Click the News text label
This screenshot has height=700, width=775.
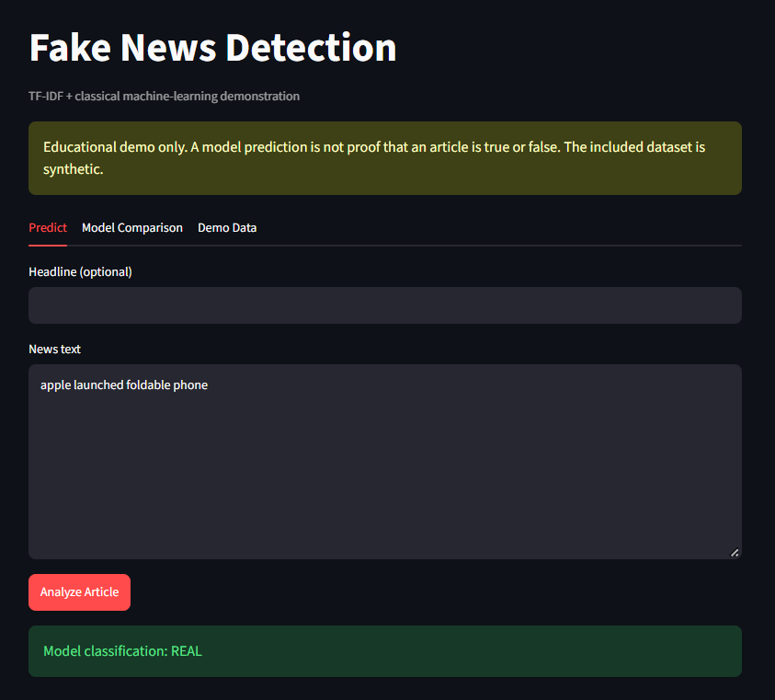tap(54, 349)
